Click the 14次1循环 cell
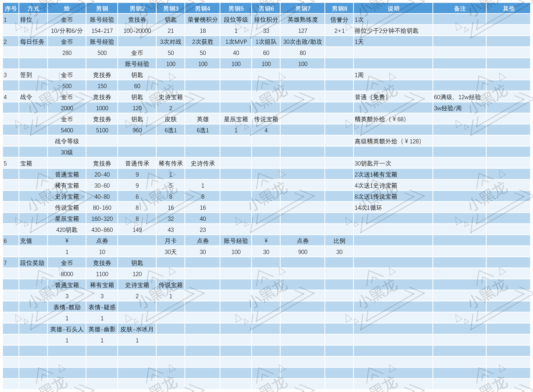 pyautogui.click(x=368, y=208)
